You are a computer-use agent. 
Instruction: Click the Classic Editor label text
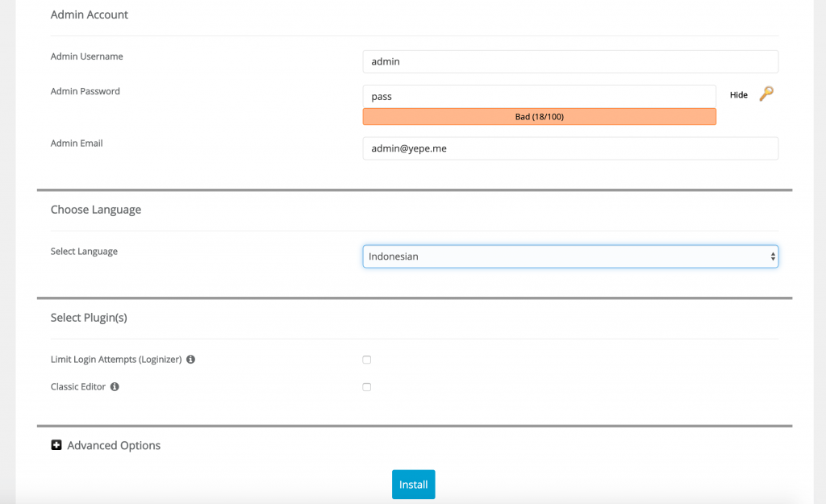[77, 387]
